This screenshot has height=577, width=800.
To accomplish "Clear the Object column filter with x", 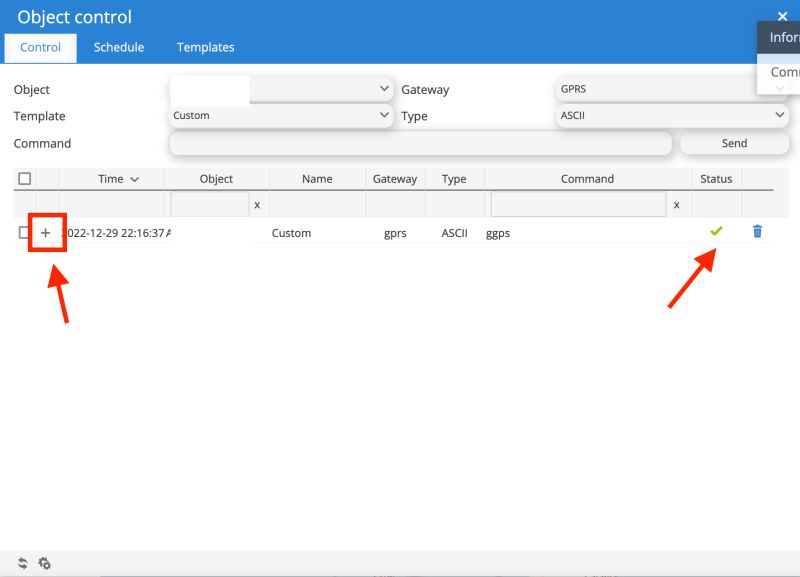I will [x=258, y=204].
